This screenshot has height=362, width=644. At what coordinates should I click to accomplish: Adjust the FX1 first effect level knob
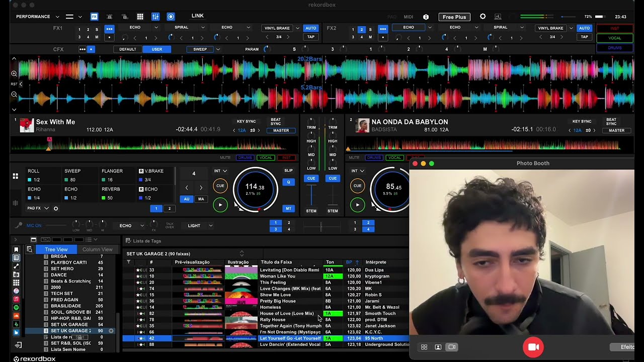[124, 37]
